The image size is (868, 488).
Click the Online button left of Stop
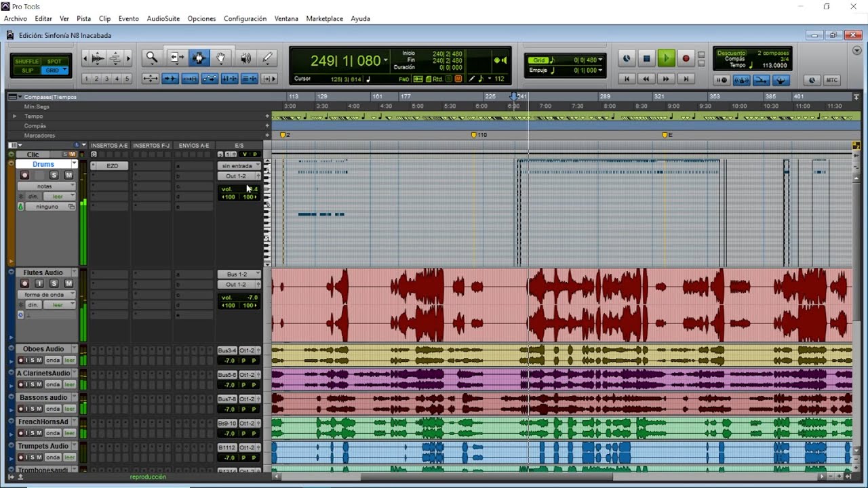pyautogui.click(x=627, y=59)
